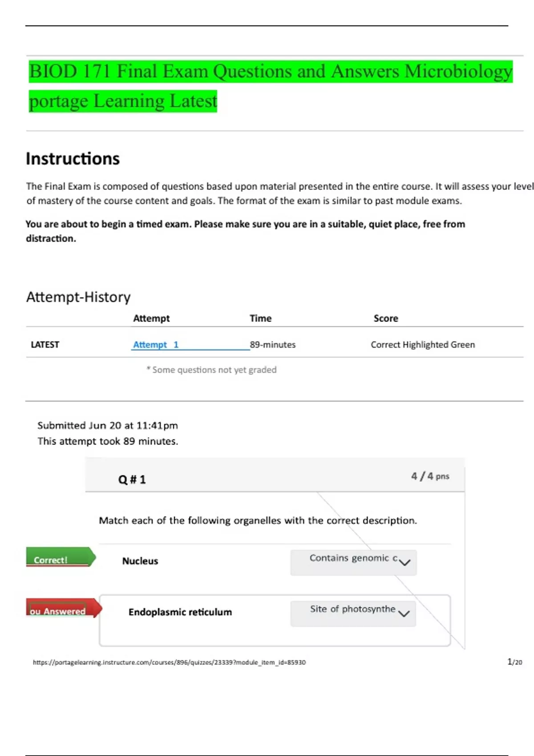Image resolution: width=534 pixels, height=756 pixels.
Task: Click the portagelearning quiz URL at bottom
Action: [169, 662]
